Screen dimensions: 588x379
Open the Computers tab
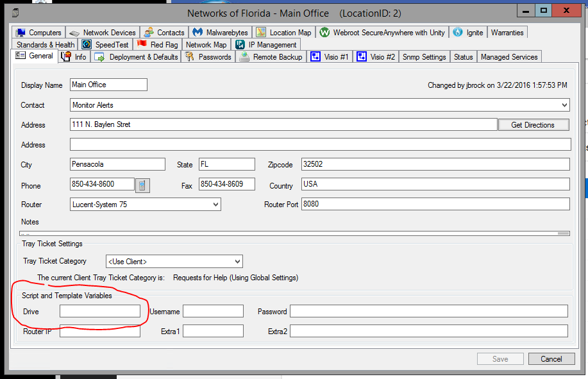[38, 33]
